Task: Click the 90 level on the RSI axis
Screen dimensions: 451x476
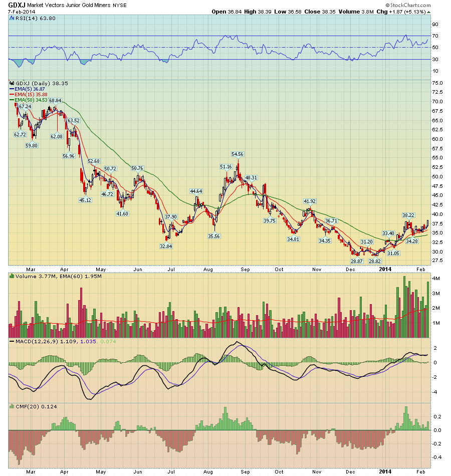Action: 435,24
